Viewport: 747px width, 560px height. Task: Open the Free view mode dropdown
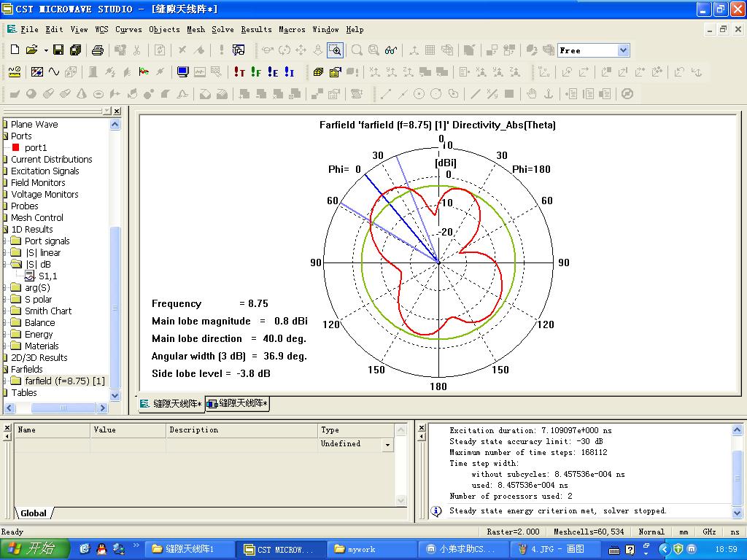tap(623, 50)
